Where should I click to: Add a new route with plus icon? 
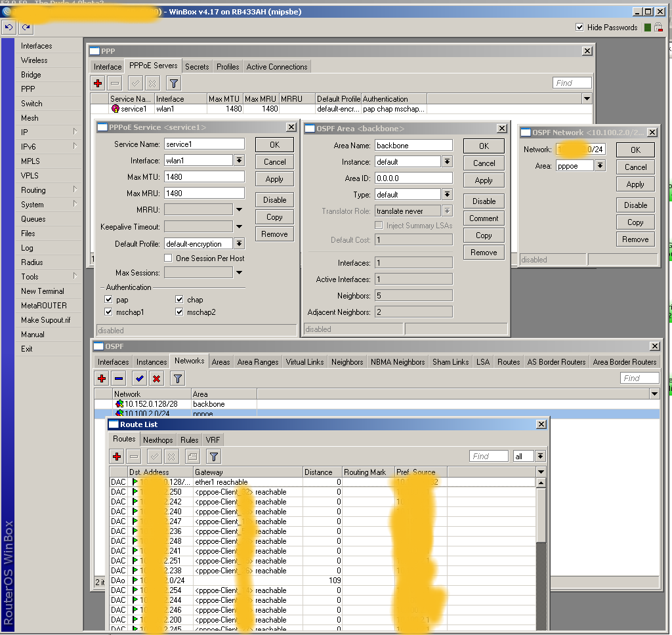tap(117, 457)
